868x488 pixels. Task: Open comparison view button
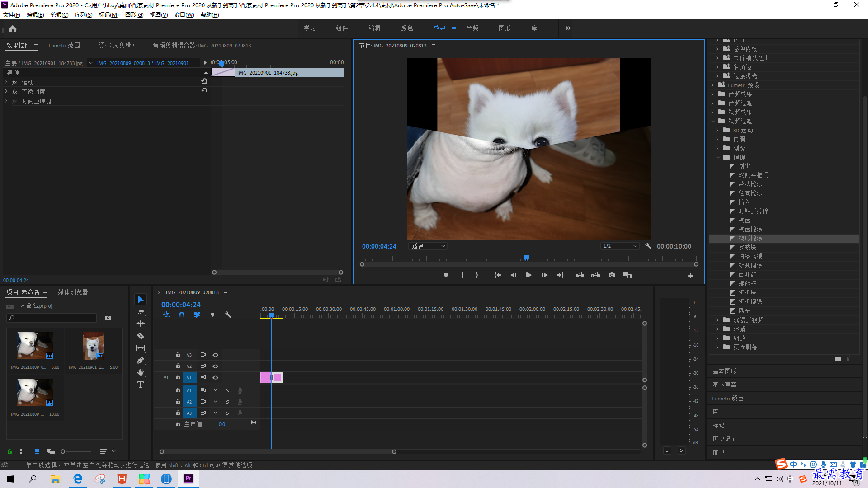pyautogui.click(x=627, y=275)
